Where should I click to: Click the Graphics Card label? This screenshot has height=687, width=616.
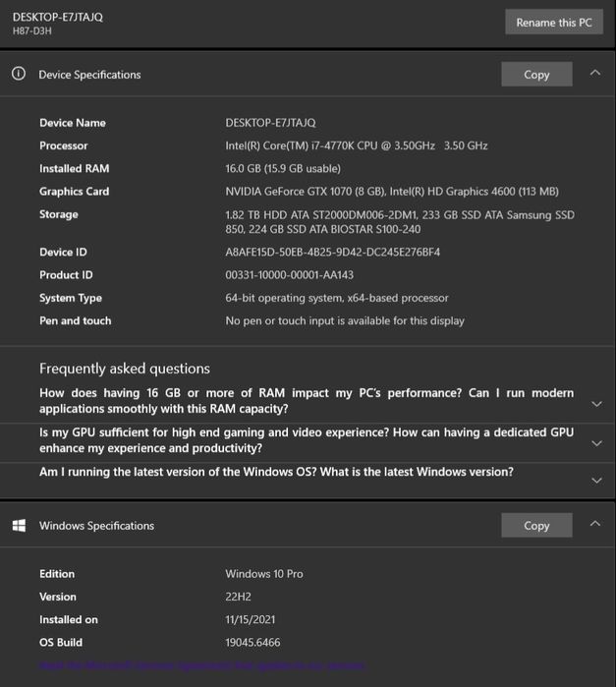pyautogui.click(x=74, y=191)
